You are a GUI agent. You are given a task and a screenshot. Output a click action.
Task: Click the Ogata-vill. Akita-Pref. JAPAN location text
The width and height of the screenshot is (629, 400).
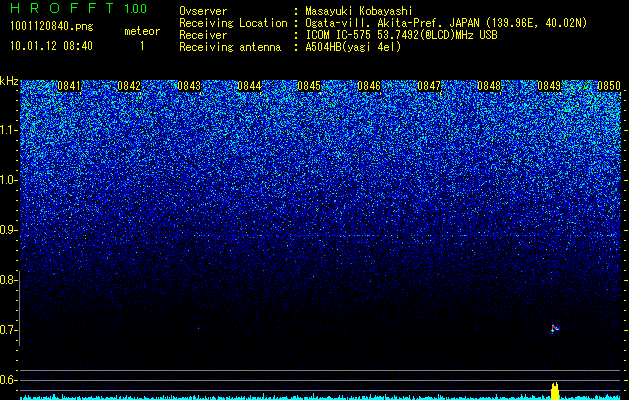pos(446,23)
